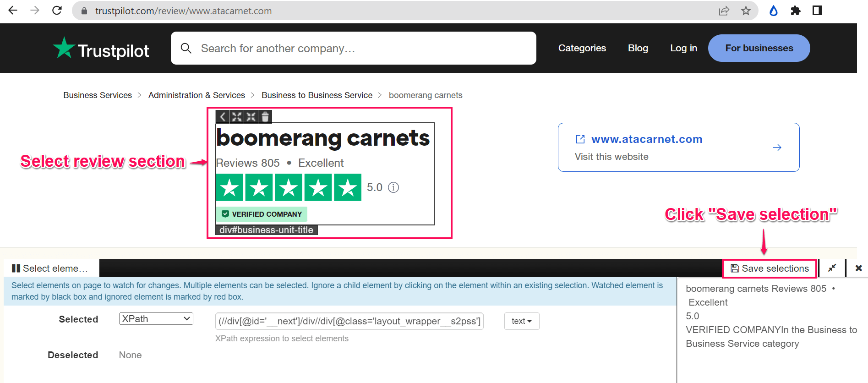Click the XPath expression input field
868x383 pixels.
[349, 321]
